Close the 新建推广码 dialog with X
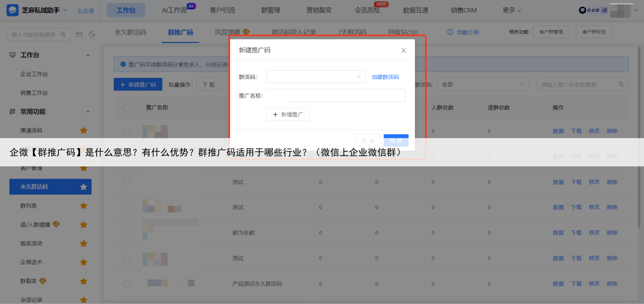644x304 pixels. tap(403, 50)
